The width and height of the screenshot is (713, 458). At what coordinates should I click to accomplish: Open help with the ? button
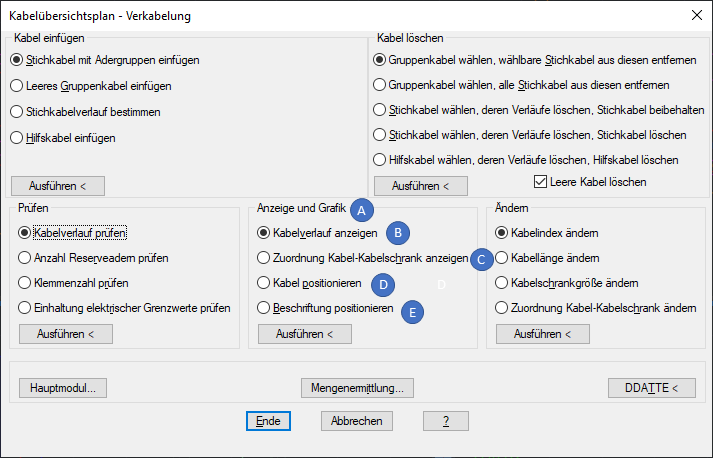coord(446,421)
